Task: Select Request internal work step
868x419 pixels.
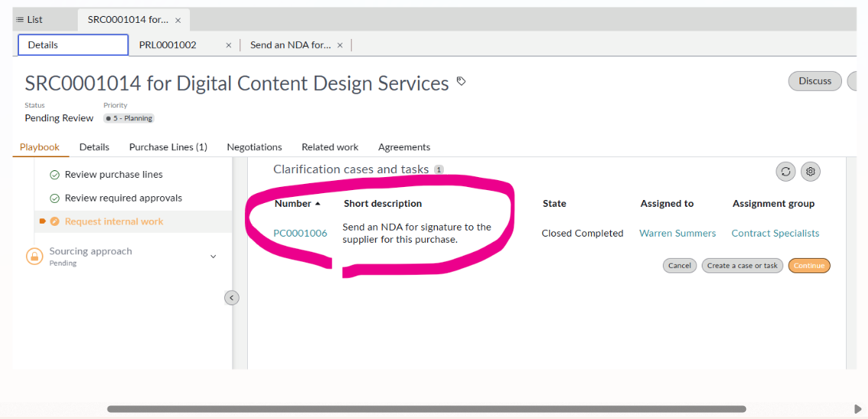Action: point(114,221)
